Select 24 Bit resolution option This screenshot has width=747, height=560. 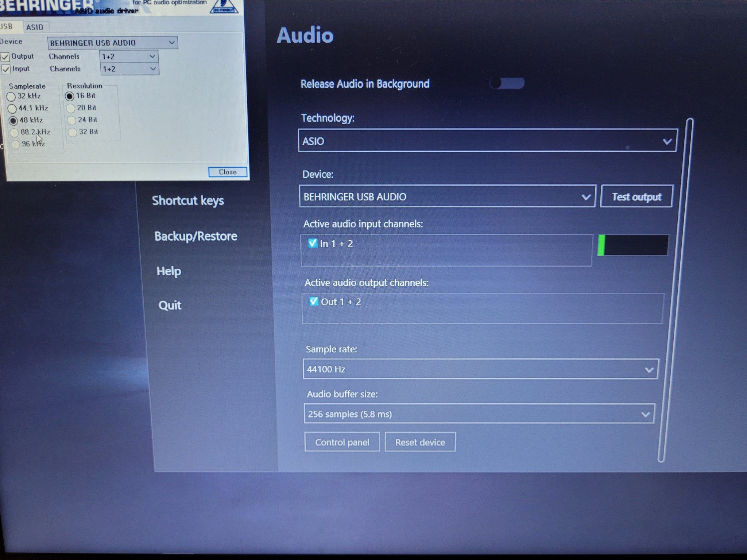(x=72, y=120)
